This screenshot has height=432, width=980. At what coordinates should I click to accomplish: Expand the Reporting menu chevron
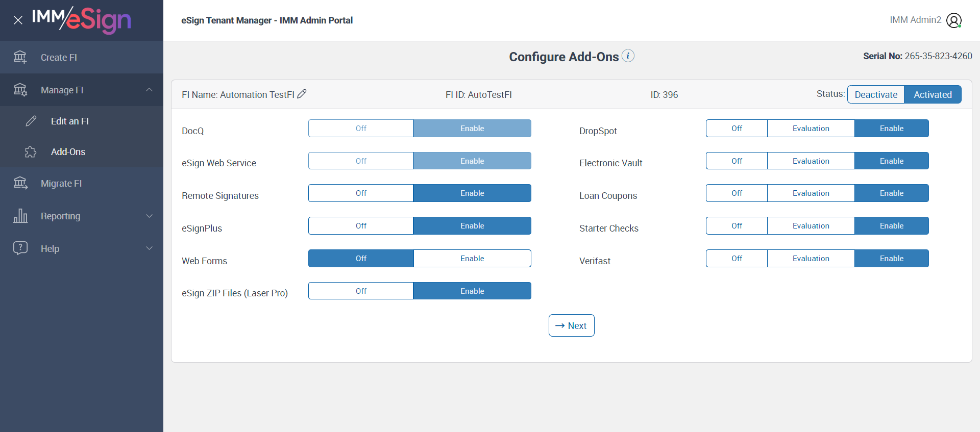(149, 216)
